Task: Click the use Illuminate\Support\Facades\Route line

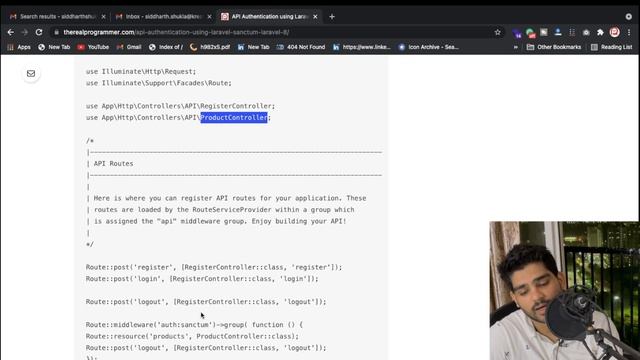Action: [x=159, y=83]
